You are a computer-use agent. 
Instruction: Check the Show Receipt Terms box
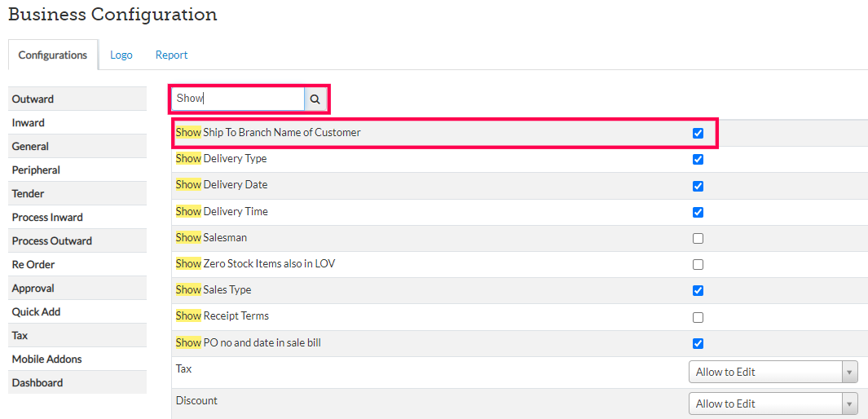[x=698, y=317]
